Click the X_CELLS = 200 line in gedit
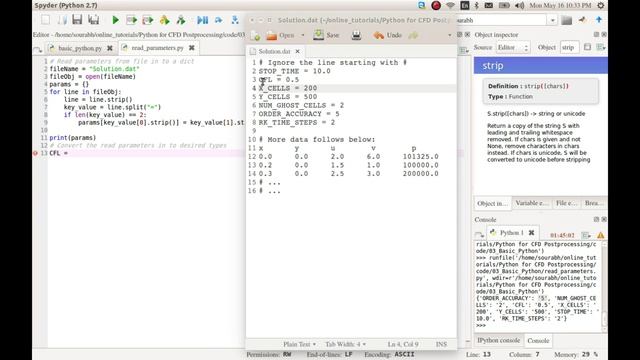The image size is (640, 360). point(288,88)
